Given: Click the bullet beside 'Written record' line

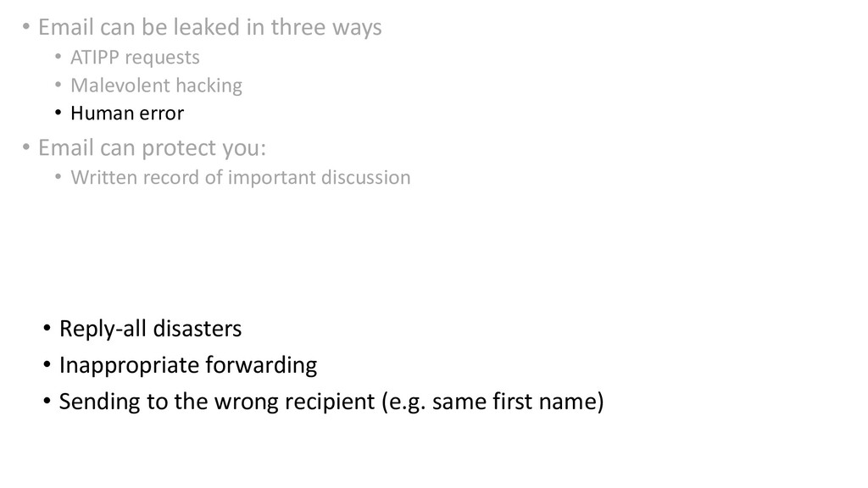Looking at the screenshot, I should [58, 176].
